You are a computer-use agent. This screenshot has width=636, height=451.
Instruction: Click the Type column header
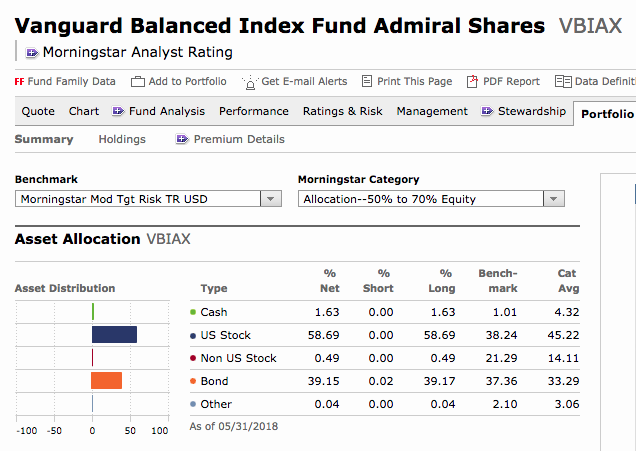pos(214,288)
